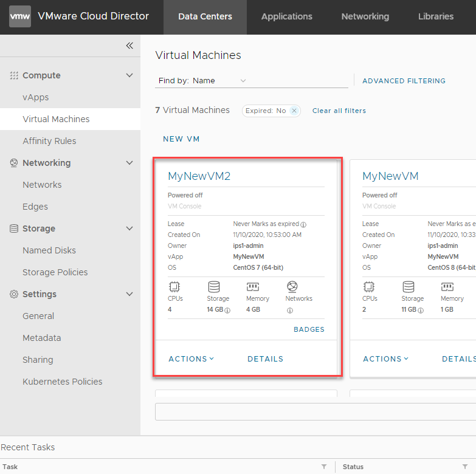Open the Applications tab

(286, 16)
